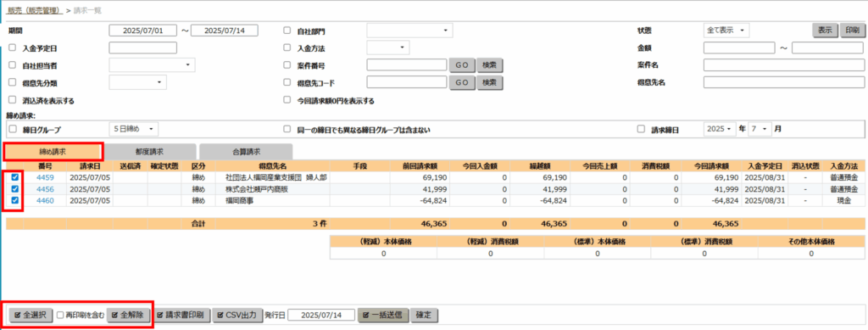Click the 発行日 date field

coord(321,315)
